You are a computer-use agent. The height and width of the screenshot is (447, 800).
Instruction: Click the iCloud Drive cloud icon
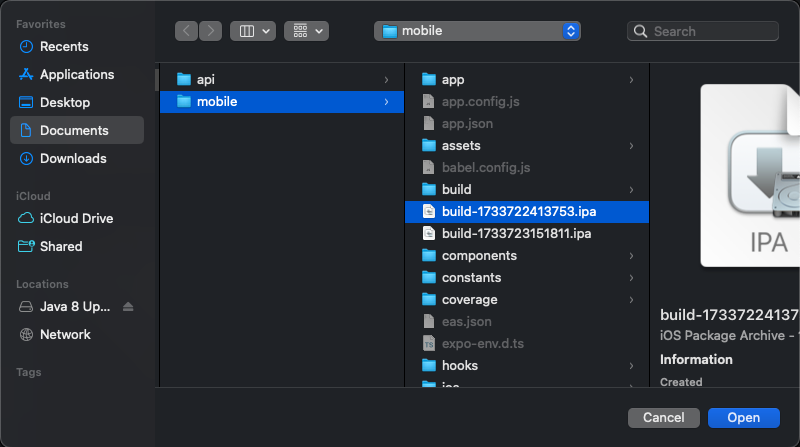[26, 219]
